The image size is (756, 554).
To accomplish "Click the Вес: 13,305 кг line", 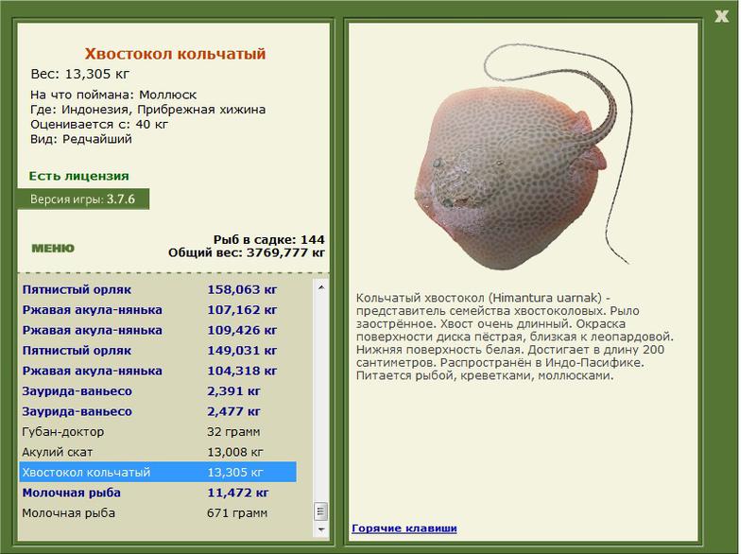I will [80, 75].
